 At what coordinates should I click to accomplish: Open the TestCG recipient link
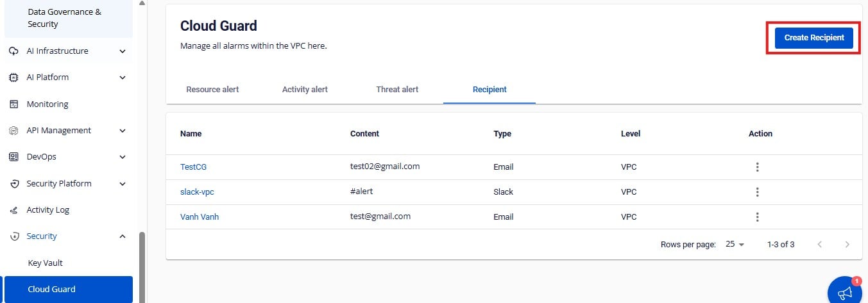click(193, 167)
